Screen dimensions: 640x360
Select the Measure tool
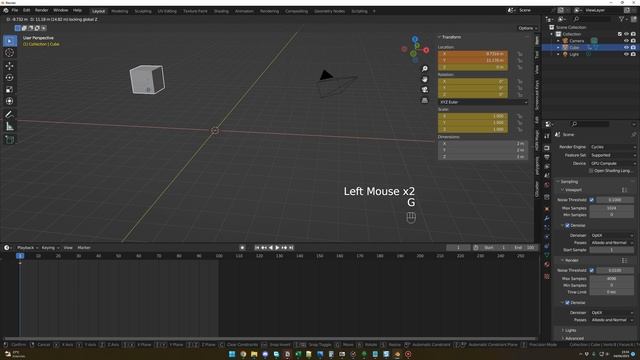10,127
